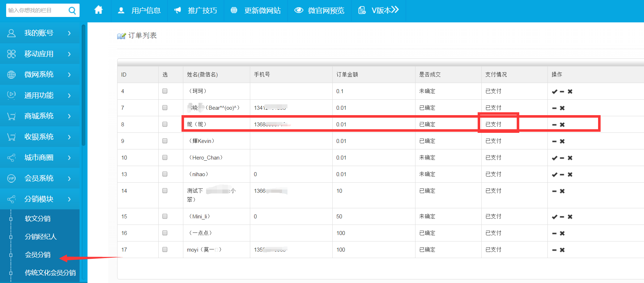Image resolution: width=644 pixels, height=283 pixels.
Task: Click the minus icon for order 10
Action: 562,158
